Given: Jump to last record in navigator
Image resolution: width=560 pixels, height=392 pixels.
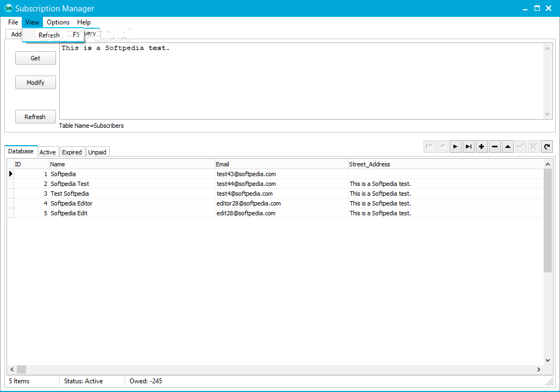Looking at the screenshot, I should 469,146.
